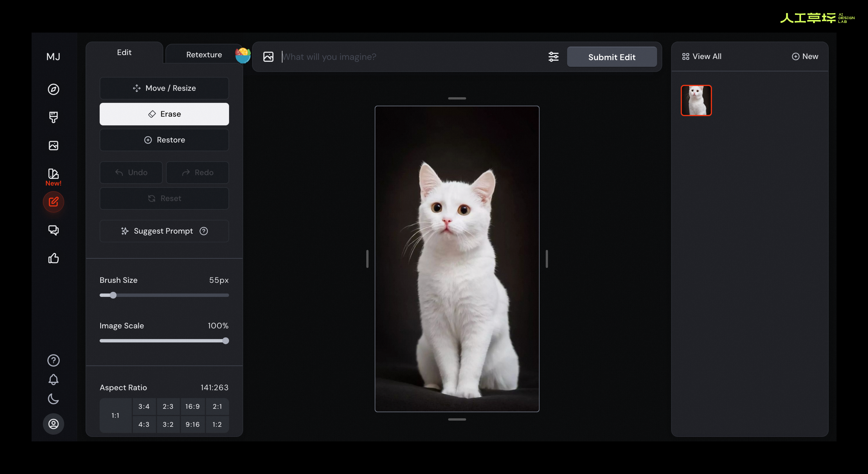The height and width of the screenshot is (474, 868).
Task: Toggle dark mode moon icon
Action: 53,399
